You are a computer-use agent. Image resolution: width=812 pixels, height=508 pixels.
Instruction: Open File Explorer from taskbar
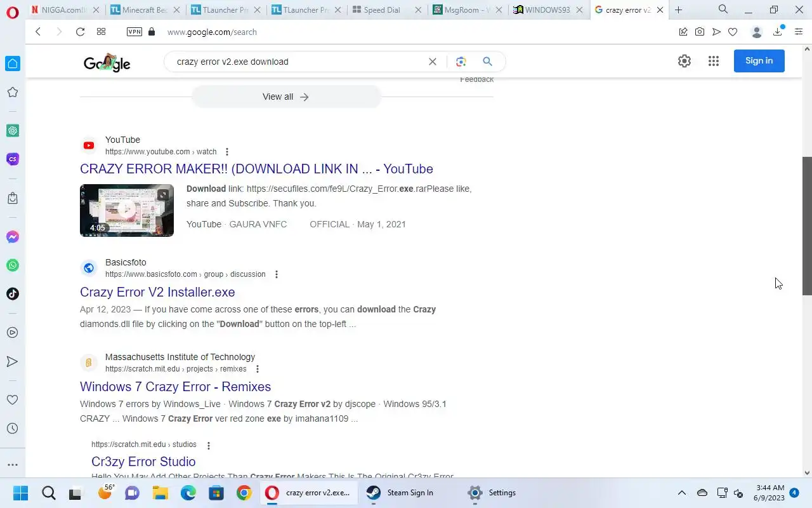[160, 493]
